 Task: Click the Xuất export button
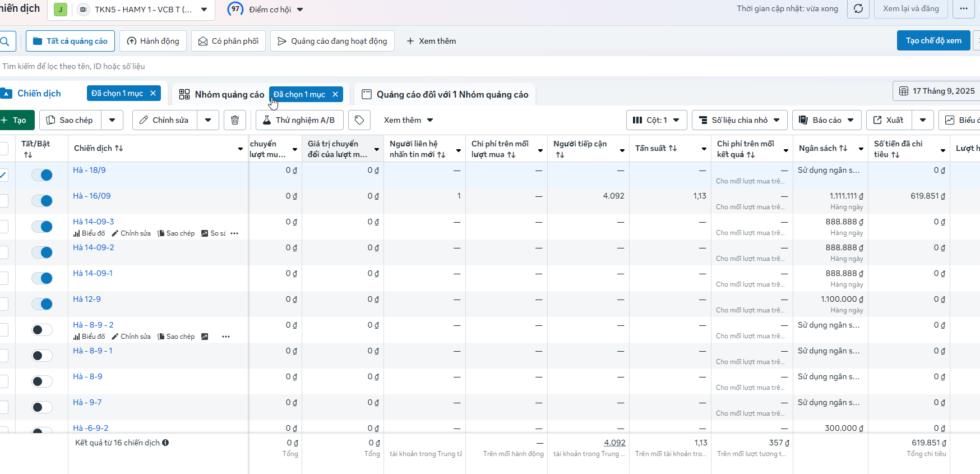click(889, 120)
